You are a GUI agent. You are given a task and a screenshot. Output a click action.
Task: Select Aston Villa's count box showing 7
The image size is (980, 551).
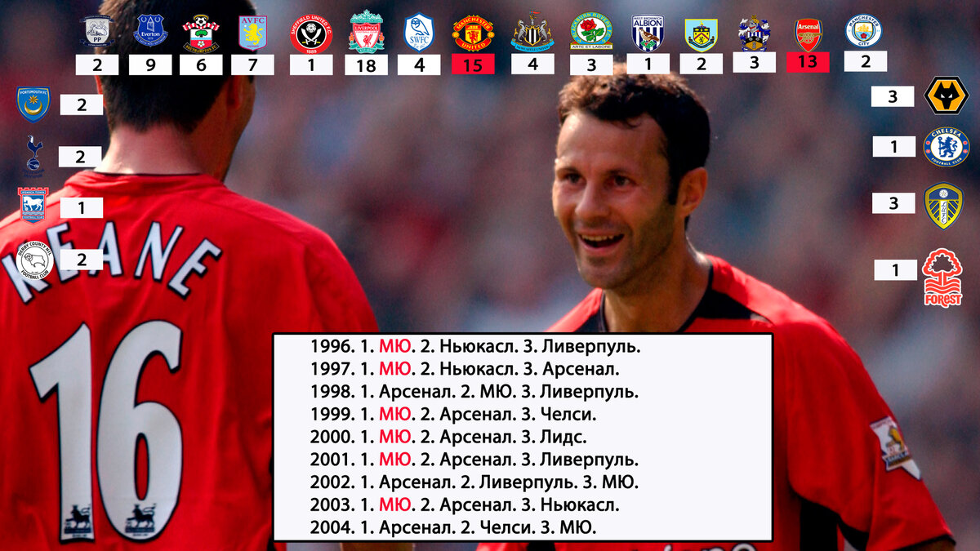click(x=252, y=64)
